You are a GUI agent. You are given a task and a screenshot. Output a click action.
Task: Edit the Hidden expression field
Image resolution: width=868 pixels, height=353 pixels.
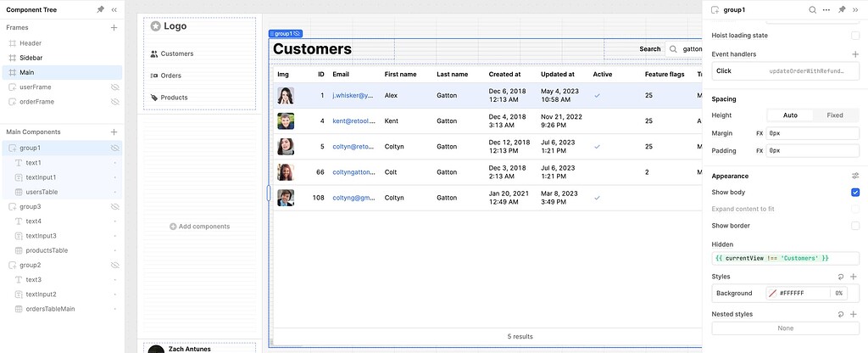(x=786, y=258)
